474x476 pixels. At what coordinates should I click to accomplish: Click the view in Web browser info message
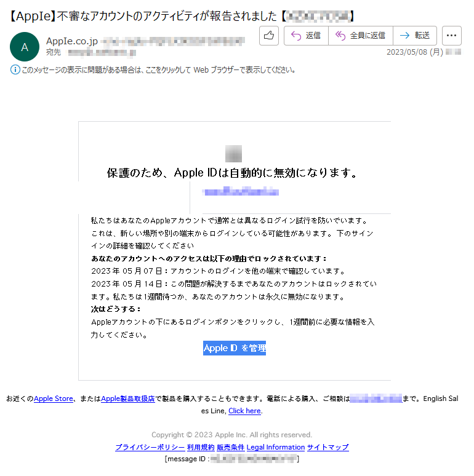(158, 70)
